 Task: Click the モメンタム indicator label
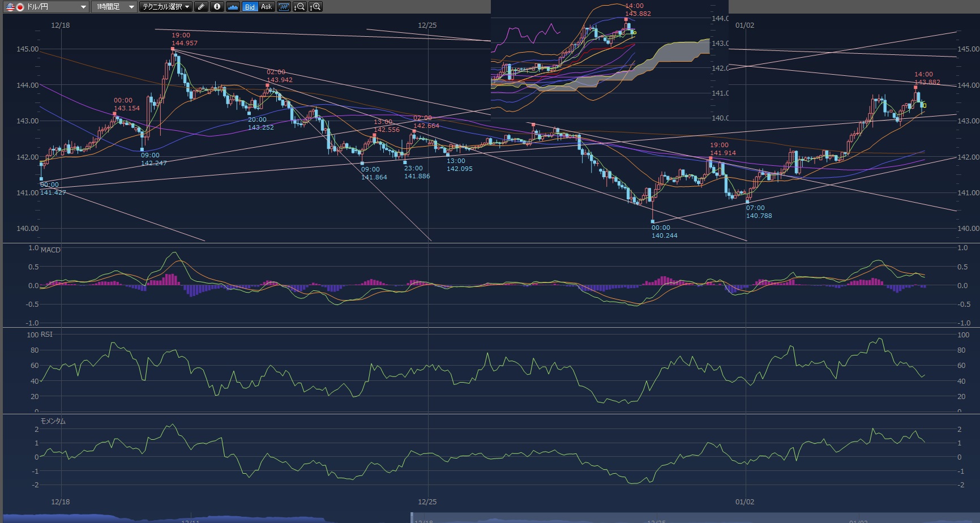click(53, 421)
